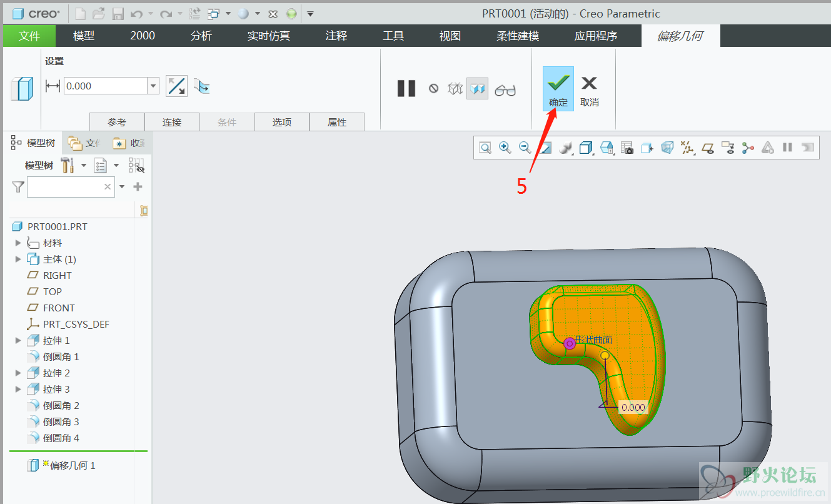Click the glasses verify preview icon
Image resolution: width=831 pixels, height=504 pixels.
tap(505, 90)
